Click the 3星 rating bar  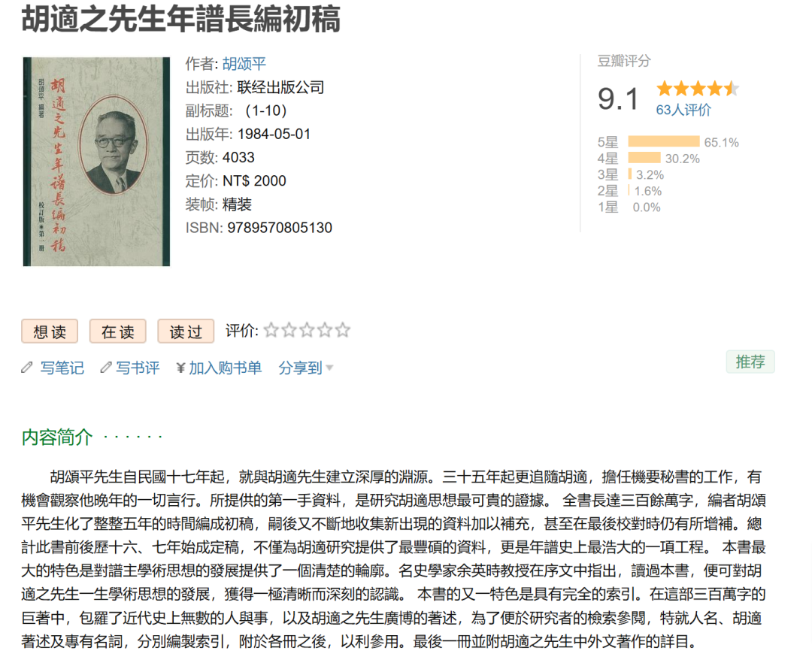[630, 174]
